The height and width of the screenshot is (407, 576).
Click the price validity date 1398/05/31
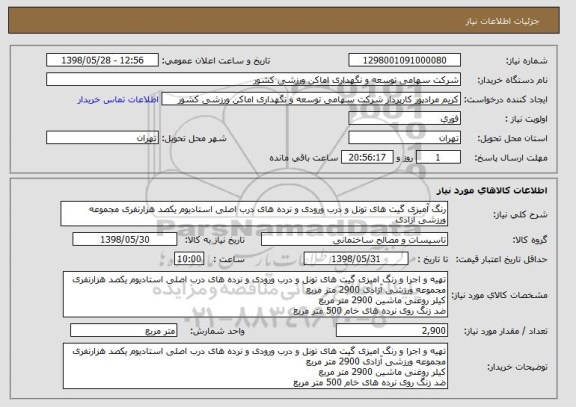click(x=356, y=259)
